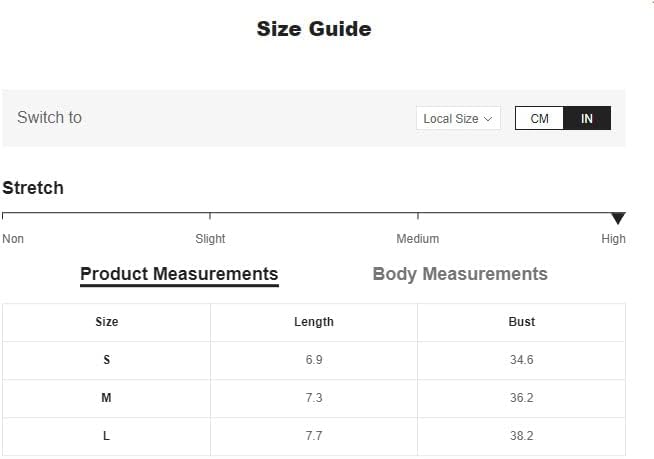This screenshot has height=459, width=654.
Task: Switch to Product Measurements tab
Action: point(179,274)
